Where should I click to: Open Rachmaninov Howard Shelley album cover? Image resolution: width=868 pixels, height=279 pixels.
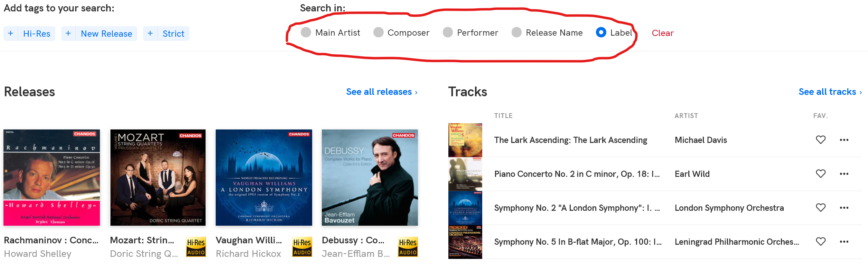coord(52,178)
